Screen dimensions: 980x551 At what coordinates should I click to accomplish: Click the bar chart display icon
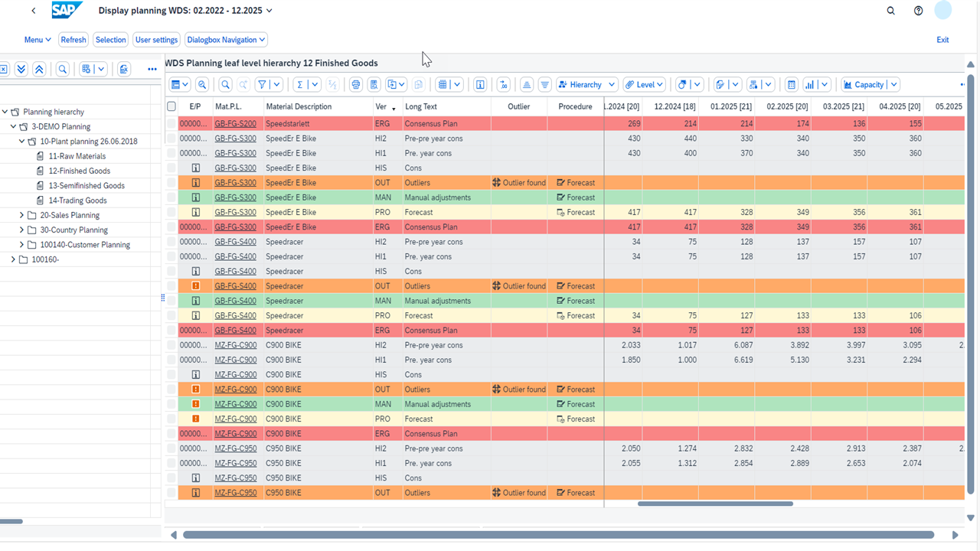pyautogui.click(x=811, y=84)
